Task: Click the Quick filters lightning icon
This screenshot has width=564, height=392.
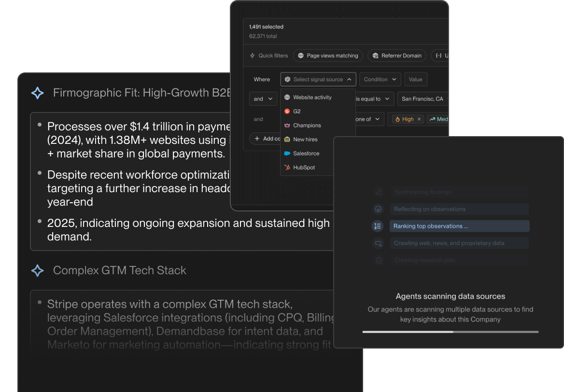Action: pyautogui.click(x=253, y=56)
